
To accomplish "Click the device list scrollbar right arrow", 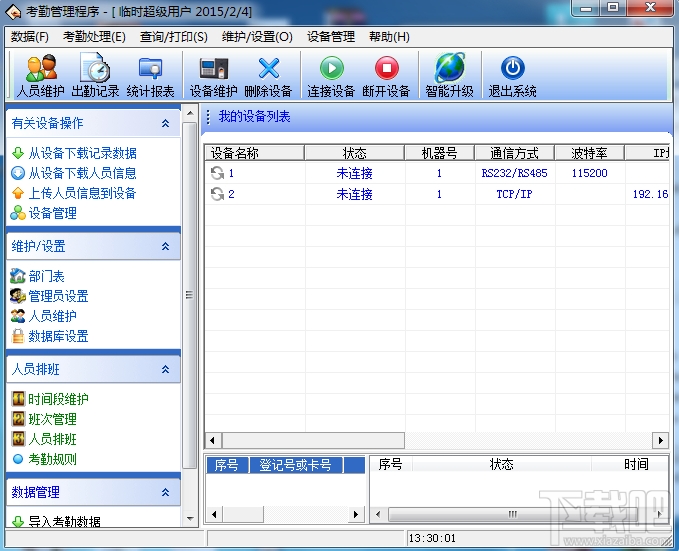I will (x=660, y=441).
